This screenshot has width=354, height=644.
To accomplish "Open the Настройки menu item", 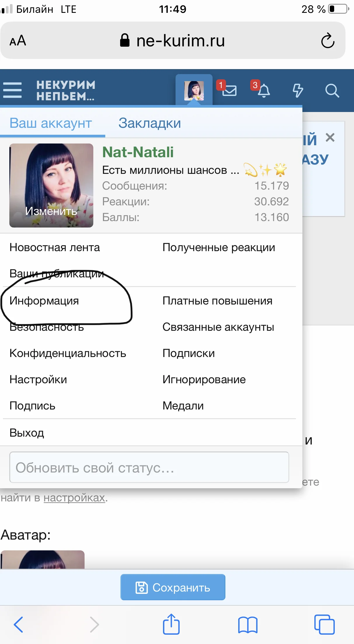I will pos(38,379).
